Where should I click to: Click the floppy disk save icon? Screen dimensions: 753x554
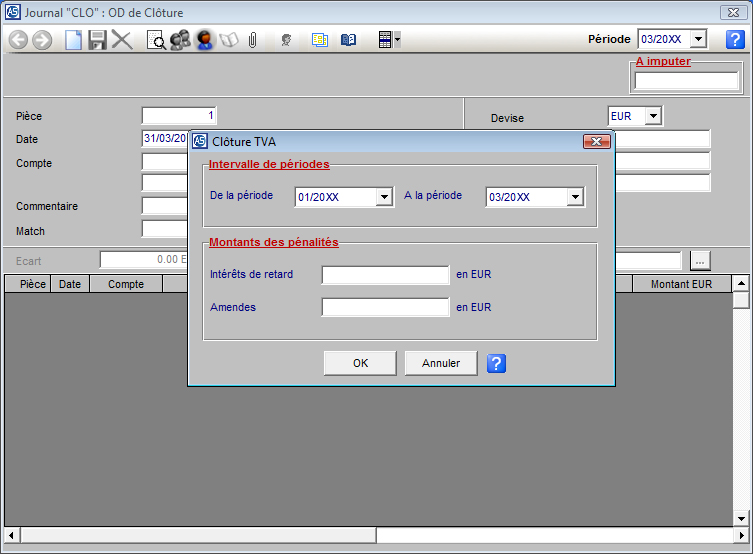97,40
